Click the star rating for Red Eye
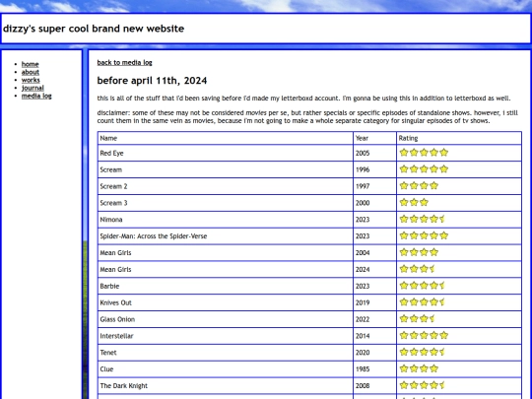 click(x=424, y=153)
